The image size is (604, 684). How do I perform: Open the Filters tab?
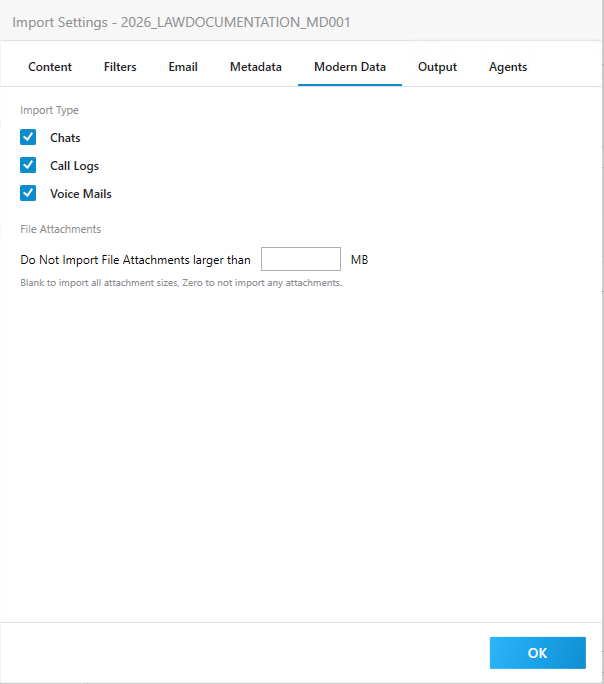(x=120, y=67)
